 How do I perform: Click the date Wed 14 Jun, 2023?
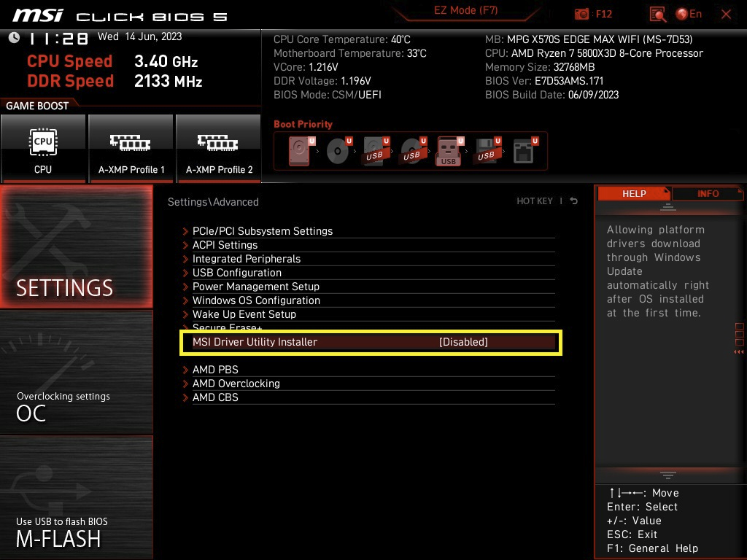point(139,36)
